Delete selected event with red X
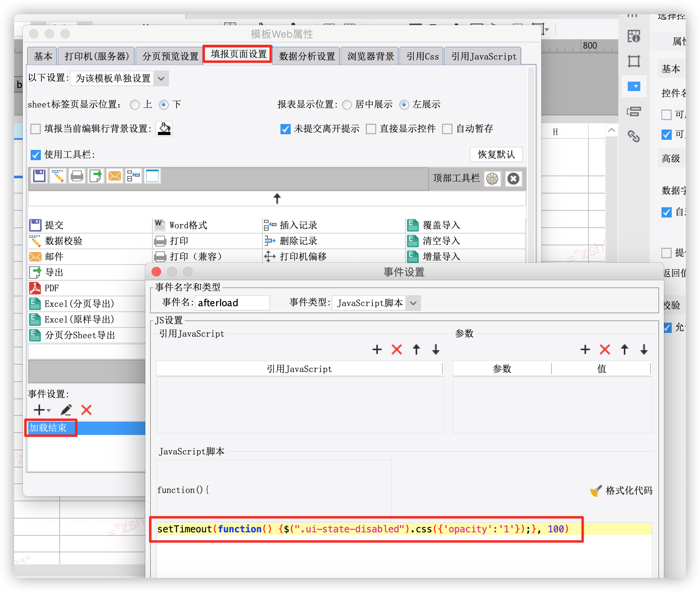This screenshot has width=700, height=592. click(x=86, y=410)
